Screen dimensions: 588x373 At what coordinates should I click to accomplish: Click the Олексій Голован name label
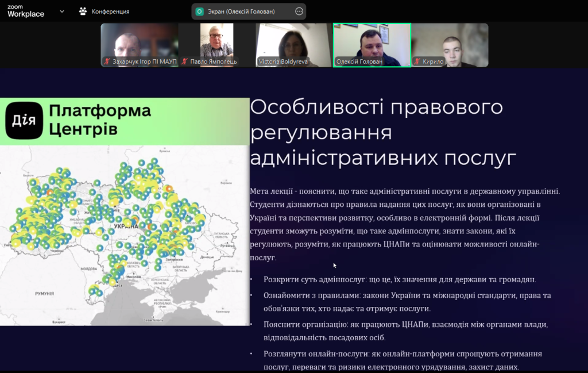point(359,61)
